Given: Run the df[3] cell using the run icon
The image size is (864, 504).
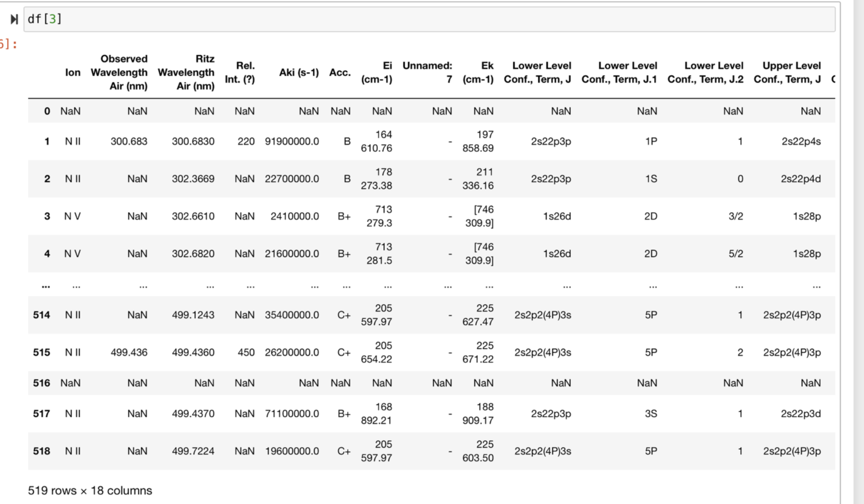Looking at the screenshot, I should pos(14,19).
